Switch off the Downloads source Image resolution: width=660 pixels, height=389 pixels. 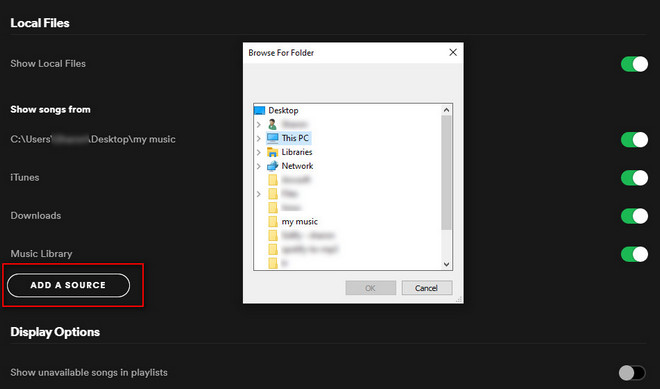(x=634, y=216)
